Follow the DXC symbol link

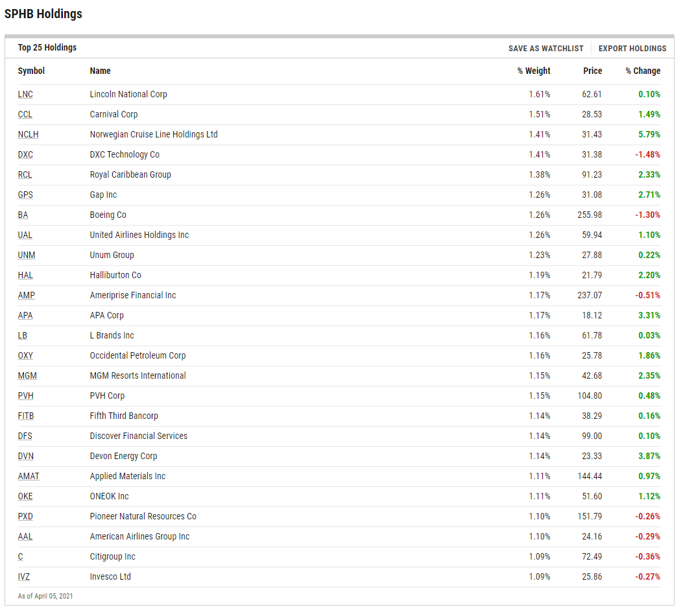click(25, 154)
